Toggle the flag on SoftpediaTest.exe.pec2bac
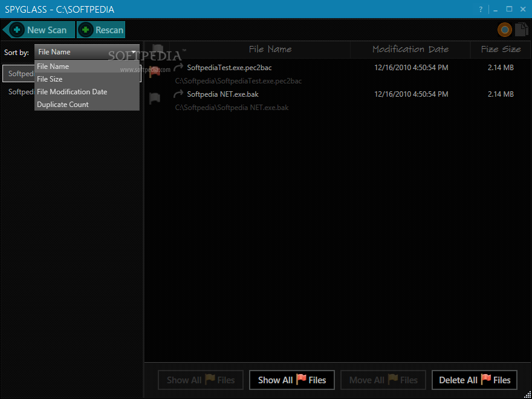This screenshot has height=399, width=532. pyautogui.click(x=154, y=72)
